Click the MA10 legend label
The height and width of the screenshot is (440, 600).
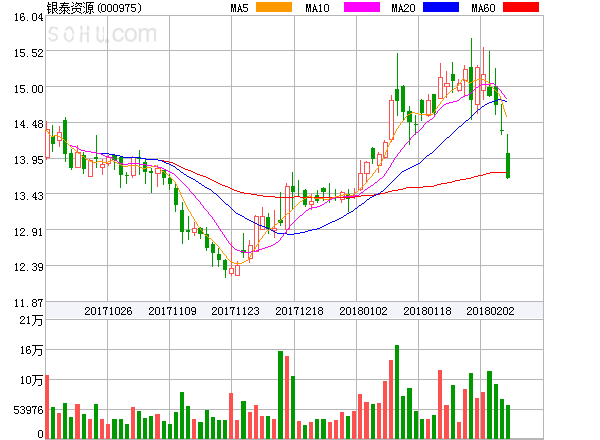click(317, 8)
